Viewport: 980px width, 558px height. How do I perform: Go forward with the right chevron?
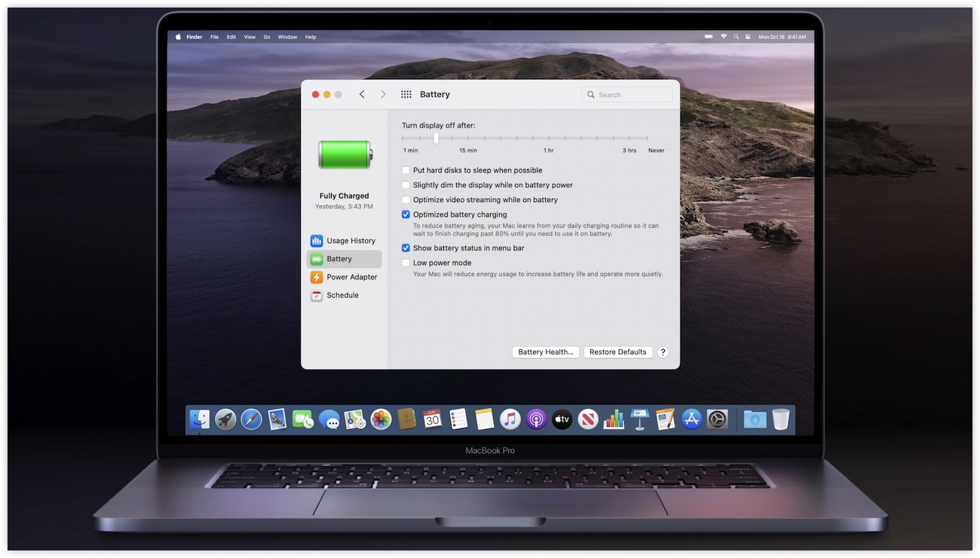pos(383,94)
